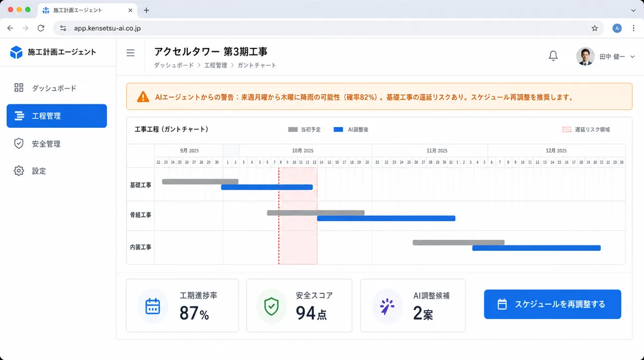
Task: Click the ガントチャート breadcrumb
Action: coord(257,65)
